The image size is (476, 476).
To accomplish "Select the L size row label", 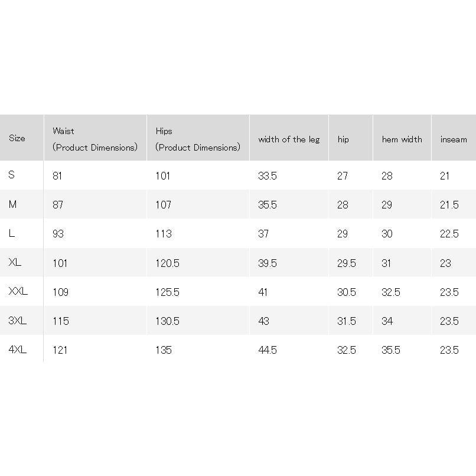I will (12, 233).
